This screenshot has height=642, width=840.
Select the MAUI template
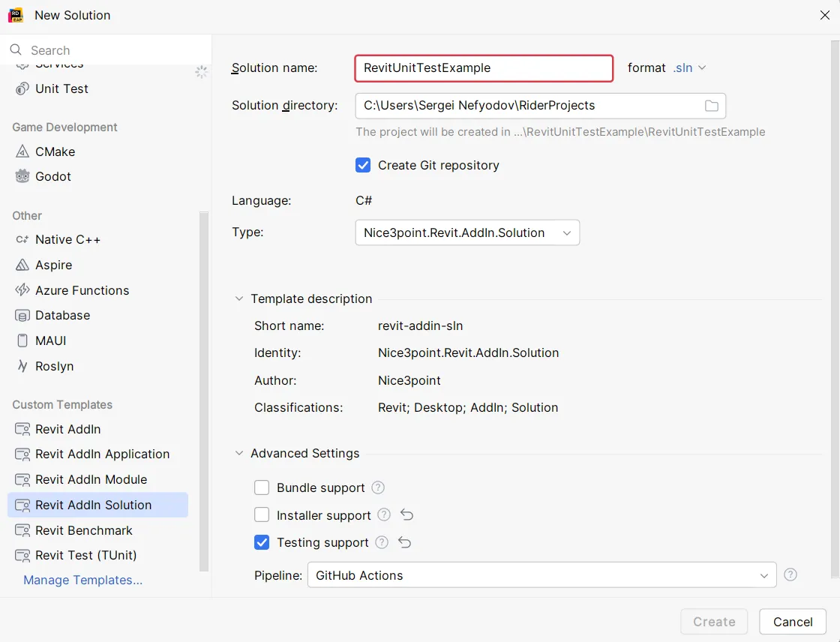pos(98,340)
